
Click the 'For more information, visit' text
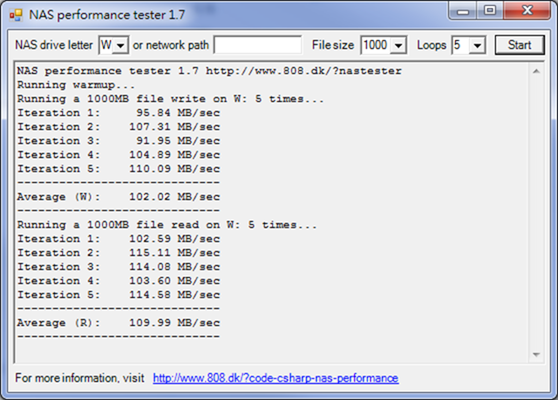(80, 378)
